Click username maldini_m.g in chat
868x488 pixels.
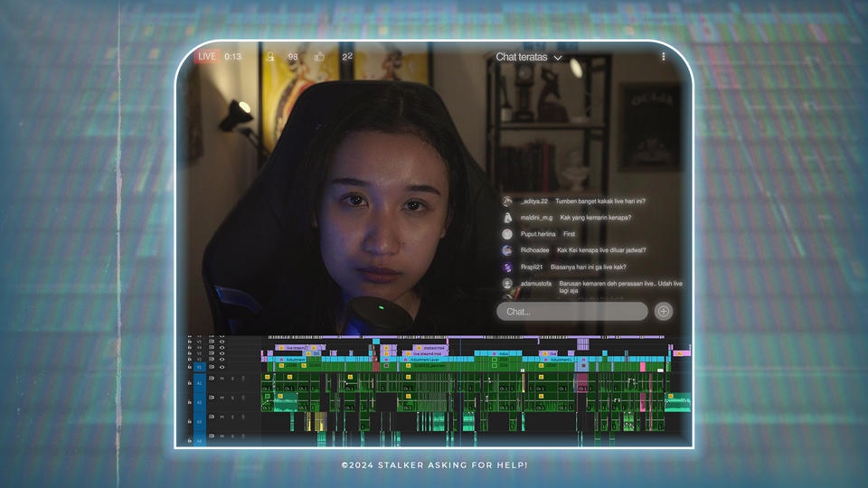pos(536,218)
